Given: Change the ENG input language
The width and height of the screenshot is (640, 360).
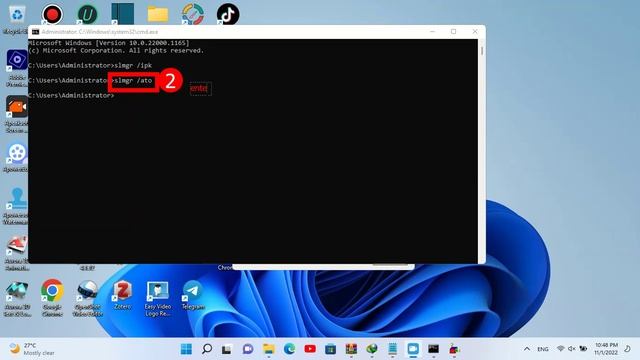Looking at the screenshot, I should tap(542, 349).
